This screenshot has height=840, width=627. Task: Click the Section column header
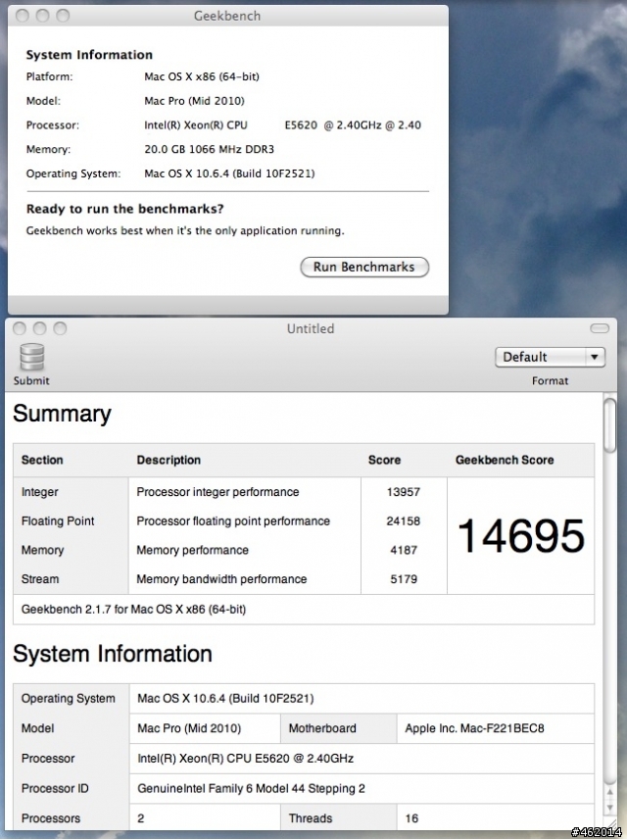click(42, 460)
